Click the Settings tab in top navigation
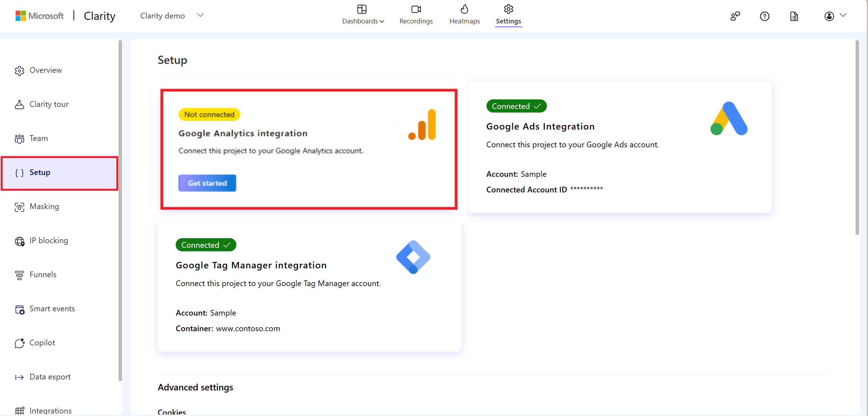 coord(508,15)
